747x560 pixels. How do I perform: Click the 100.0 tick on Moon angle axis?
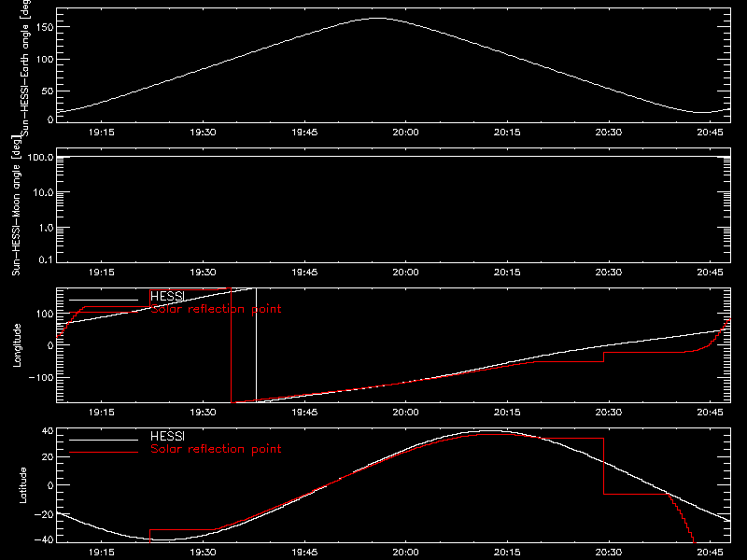coord(40,157)
